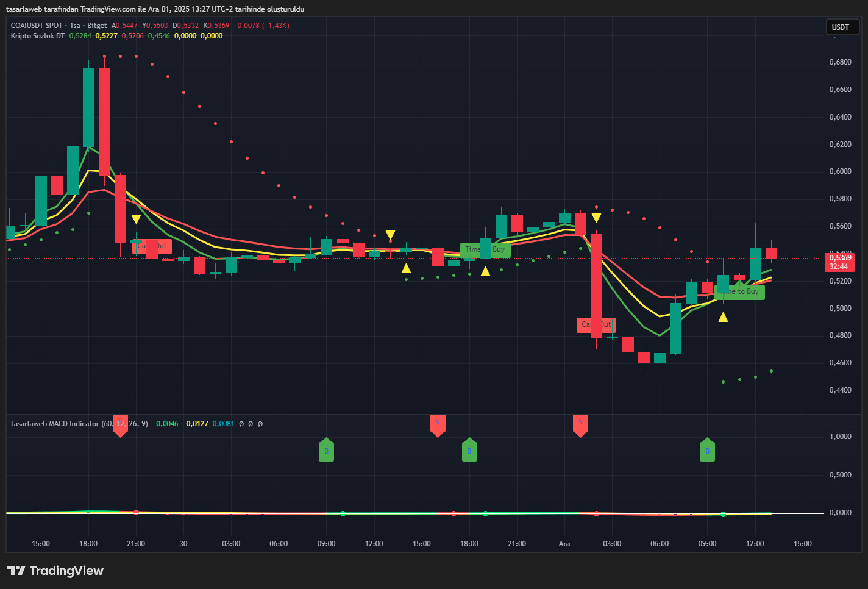Click the Time to Buy label near 18:00
The height and width of the screenshot is (589, 868).
(x=485, y=249)
